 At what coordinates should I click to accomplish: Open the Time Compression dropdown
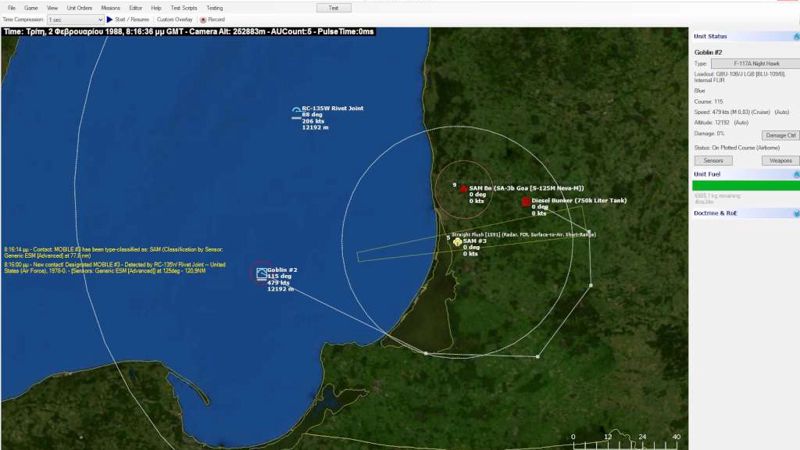click(x=76, y=20)
